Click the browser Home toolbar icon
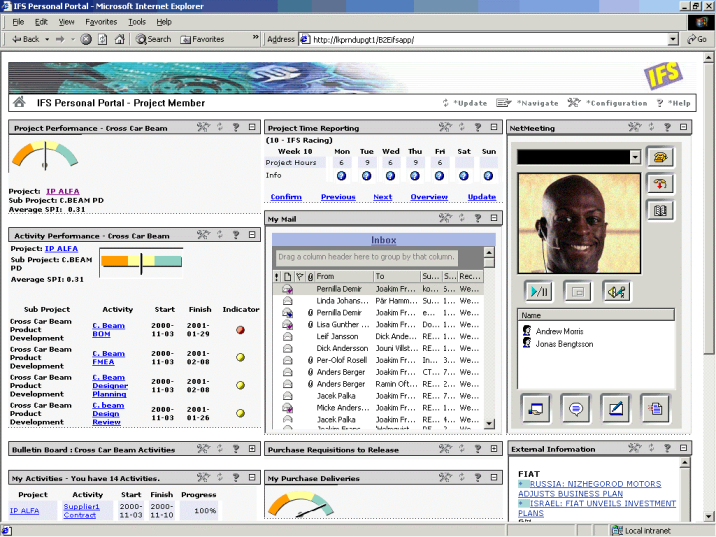This screenshot has height=537, width=716. click(x=120, y=39)
